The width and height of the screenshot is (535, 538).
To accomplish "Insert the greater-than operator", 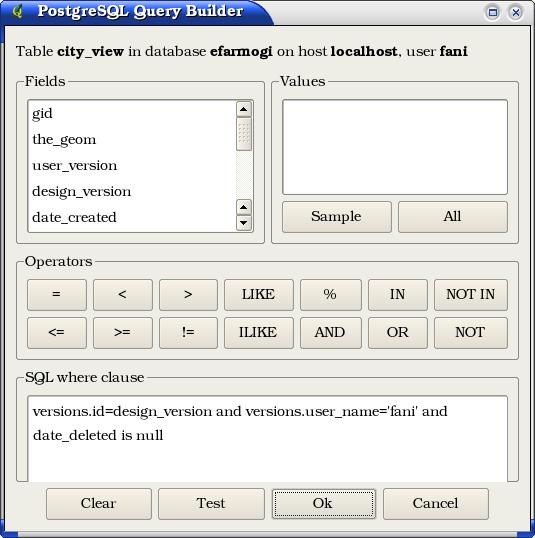I will coord(188,295).
